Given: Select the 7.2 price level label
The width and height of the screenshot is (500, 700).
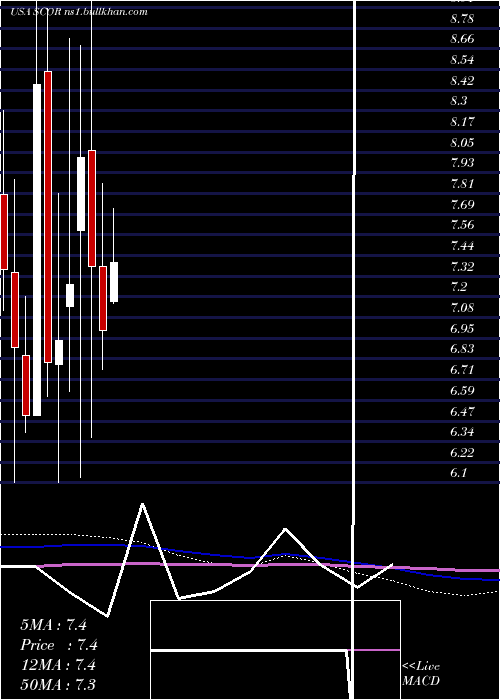Looking at the screenshot, I should pyautogui.click(x=459, y=287).
